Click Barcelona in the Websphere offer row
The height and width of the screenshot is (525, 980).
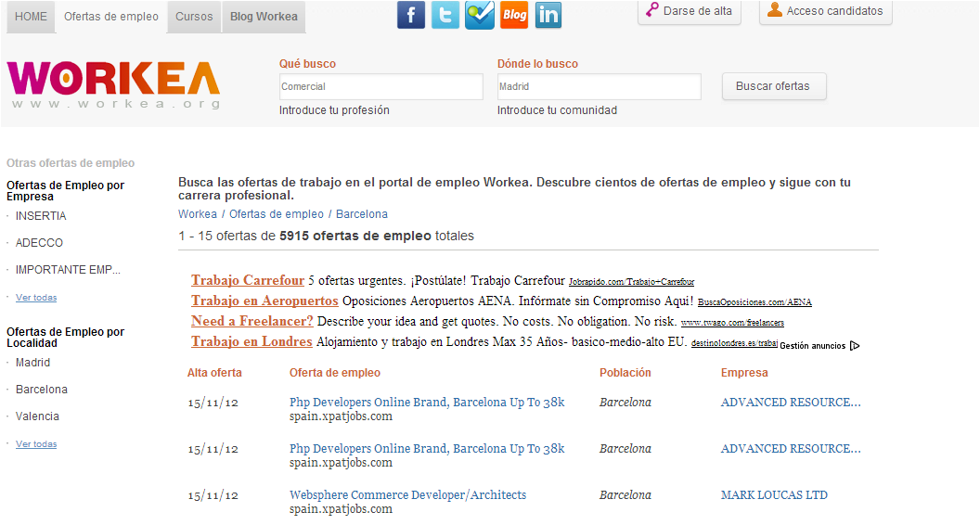click(625, 495)
